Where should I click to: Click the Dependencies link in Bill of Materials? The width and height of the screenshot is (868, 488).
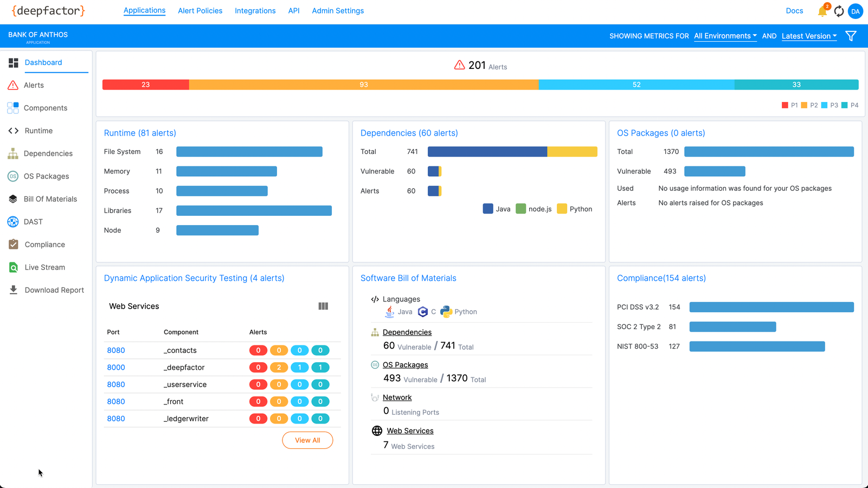pyautogui.click(x=407, y=332)
